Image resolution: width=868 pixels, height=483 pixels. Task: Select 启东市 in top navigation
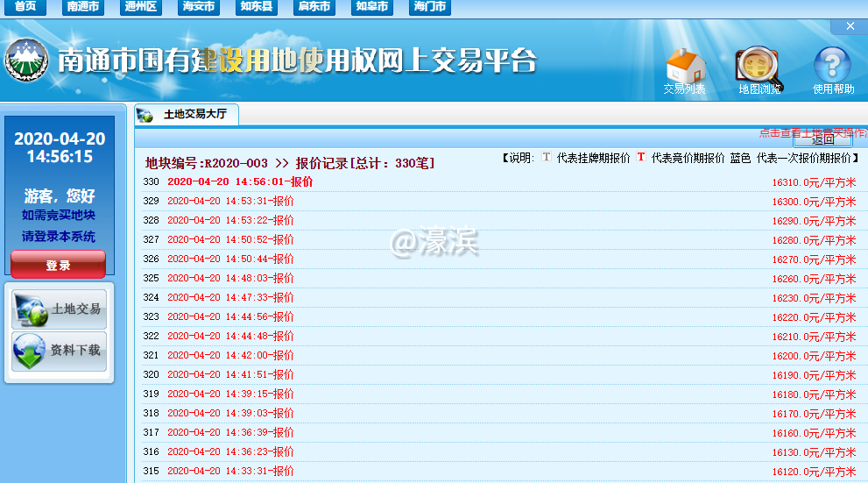[x=314, y=7]
